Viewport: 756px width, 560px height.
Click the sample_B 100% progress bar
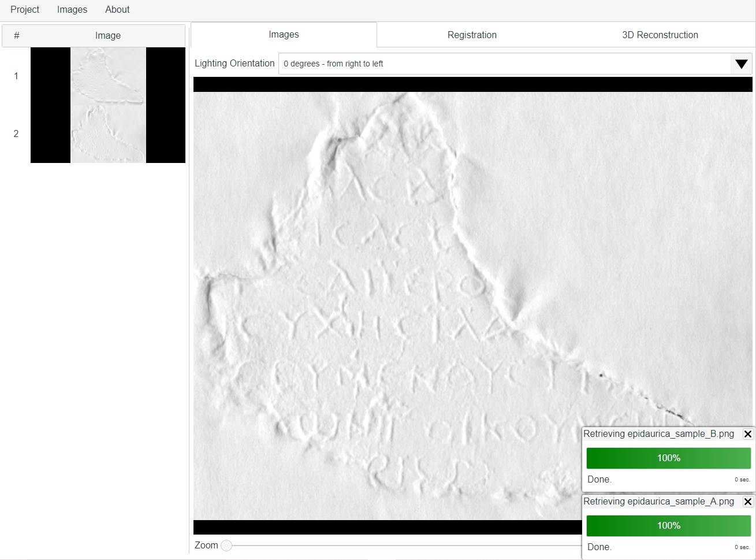668,458
